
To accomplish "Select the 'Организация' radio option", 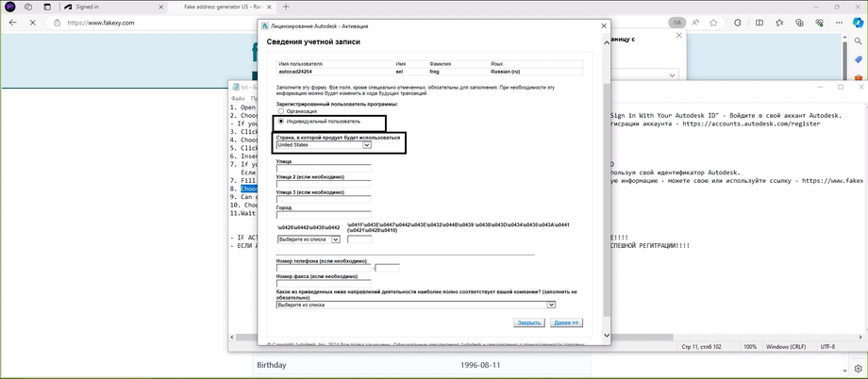I will (280, 111).
